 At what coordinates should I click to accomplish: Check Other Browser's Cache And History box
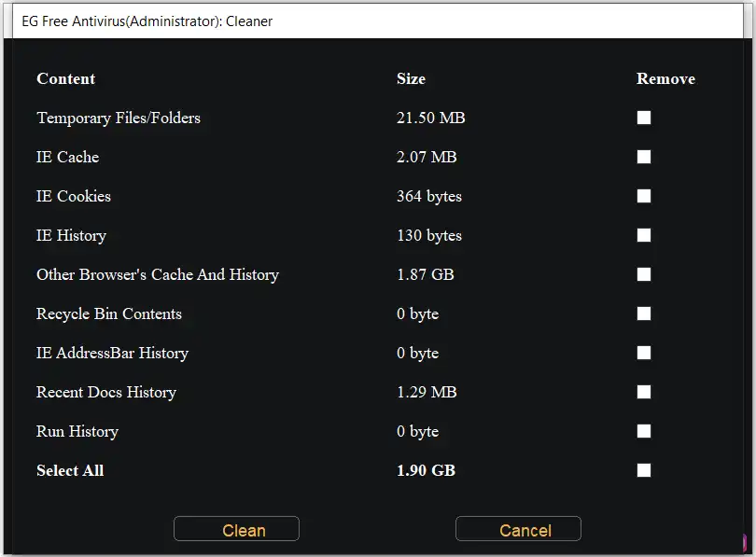tap(644, 274)
